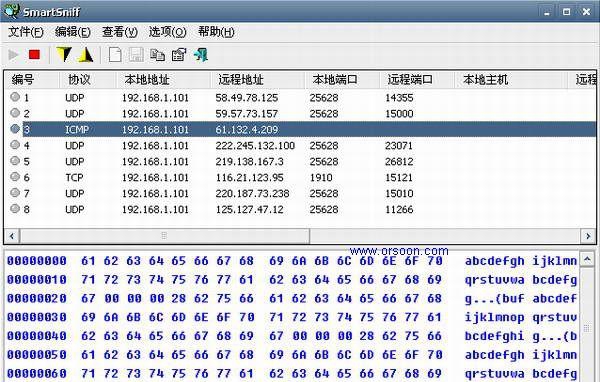This screenshot has height=382, width=600.
Task: Maximize the SmartSniff window
Action: point(567,11)
